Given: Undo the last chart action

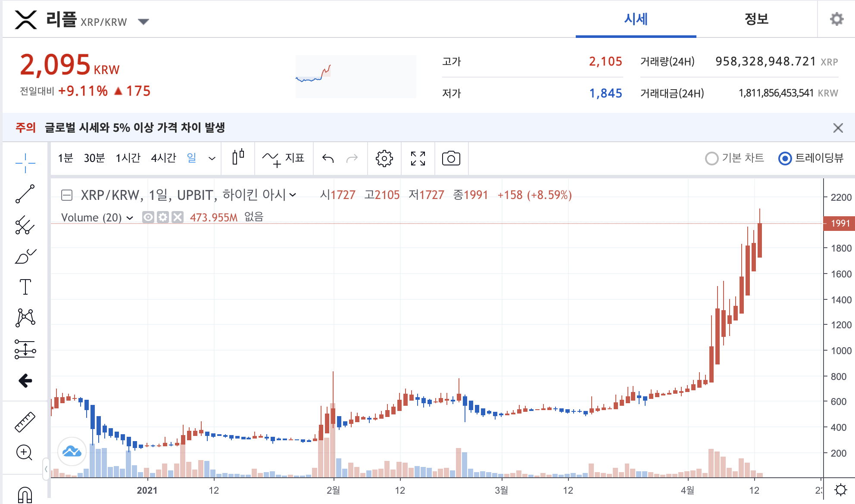Looking at the screenshot, I should point(328,159).
